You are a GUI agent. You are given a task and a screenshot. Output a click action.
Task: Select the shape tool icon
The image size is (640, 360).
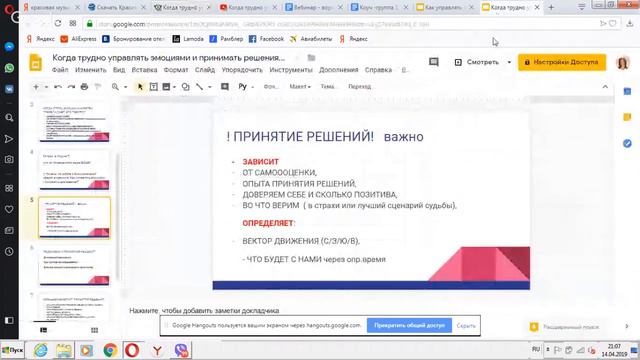point(185,87)
